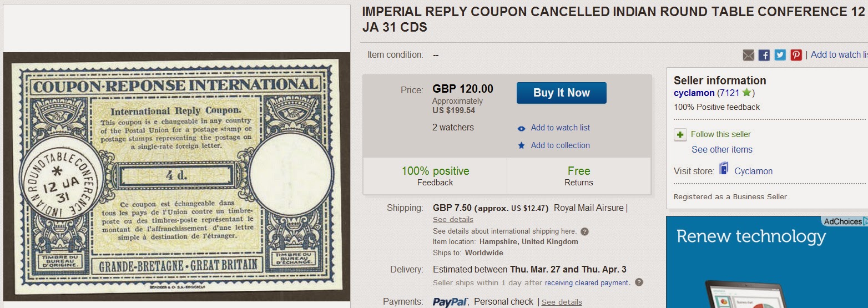
Task: Open the cleared payment help question mark
Action: (639, 282)
